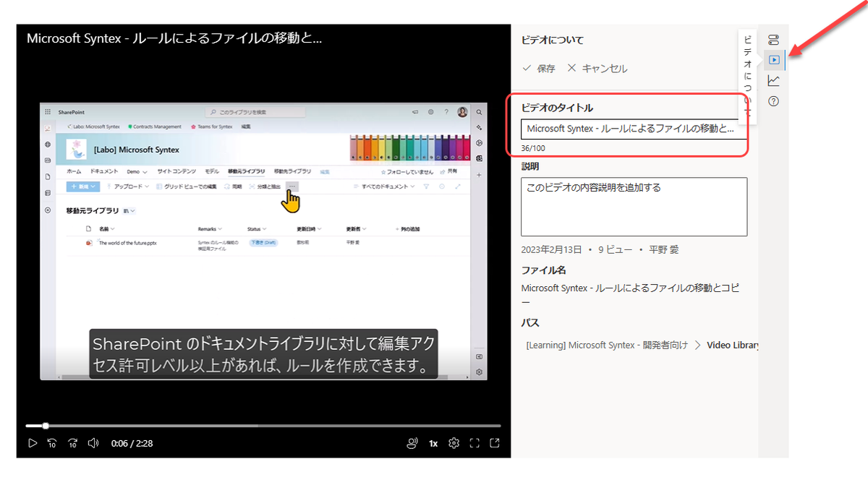Click the 説明 description text area
Viewport: 868px width, 485px height.
tap(634, 207)
